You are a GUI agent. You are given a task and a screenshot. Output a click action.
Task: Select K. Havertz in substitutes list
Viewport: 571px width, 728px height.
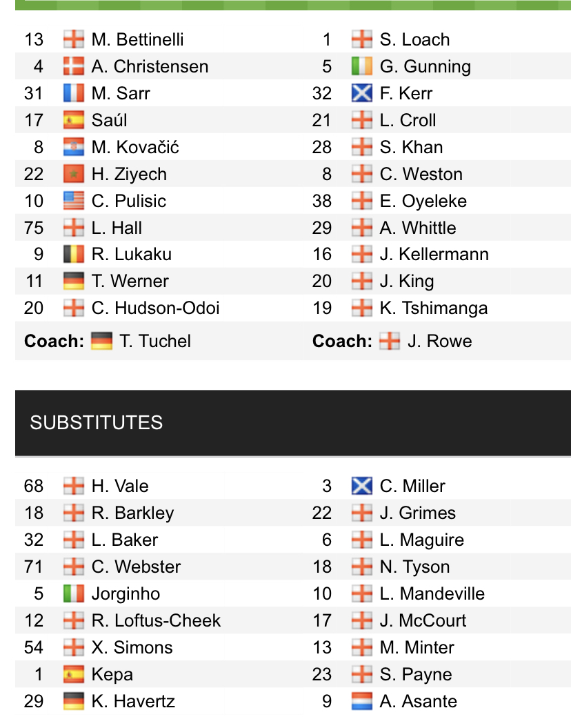pyautogui.click(x=133, y=701)
